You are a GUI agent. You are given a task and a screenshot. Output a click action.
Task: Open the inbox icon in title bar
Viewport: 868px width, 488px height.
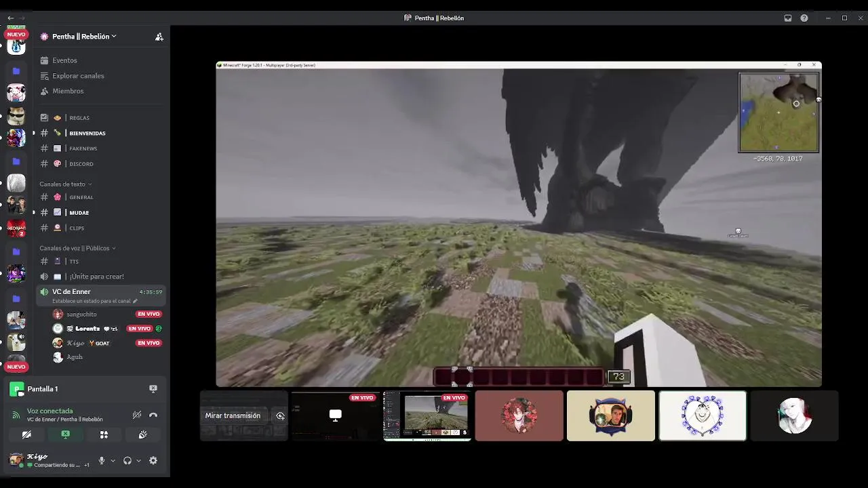click(788, 18)
